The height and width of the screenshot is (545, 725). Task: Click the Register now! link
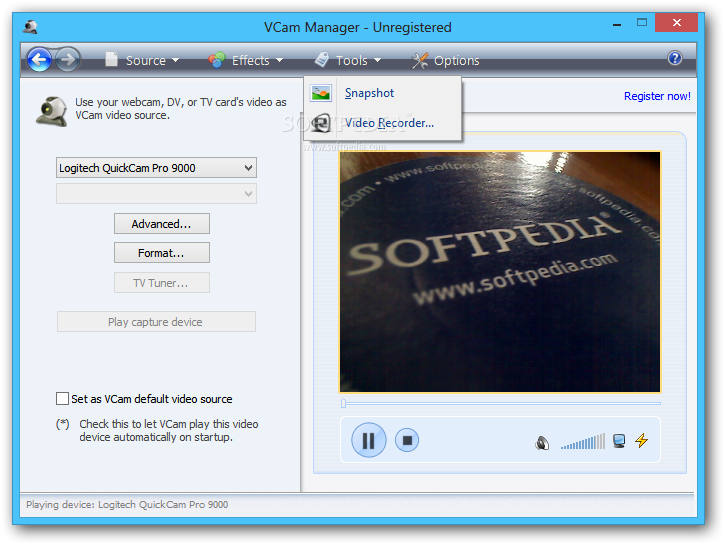click(657, 96)
